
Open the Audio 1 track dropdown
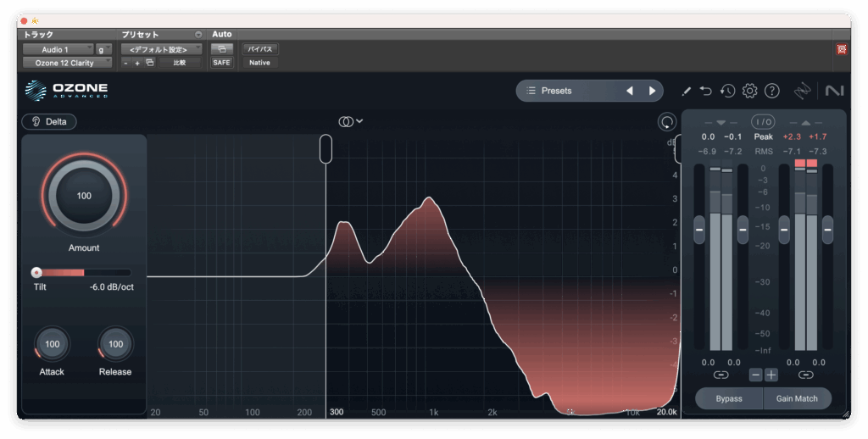[x=58, y=49]
